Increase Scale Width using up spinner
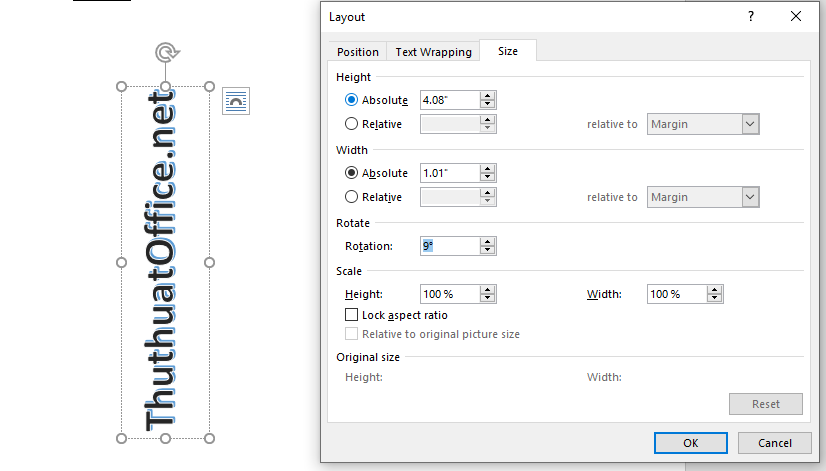 click(714, 290)
